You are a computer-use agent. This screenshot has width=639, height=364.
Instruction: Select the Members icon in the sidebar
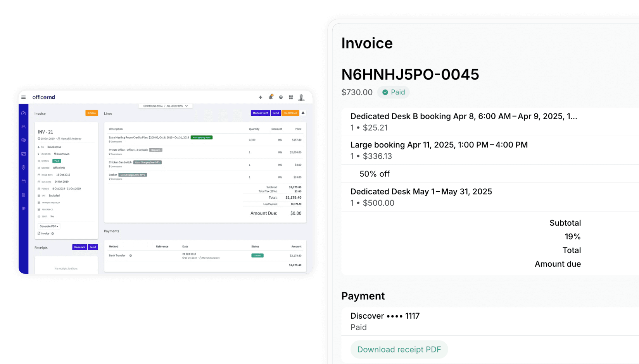tap(23, 127)
